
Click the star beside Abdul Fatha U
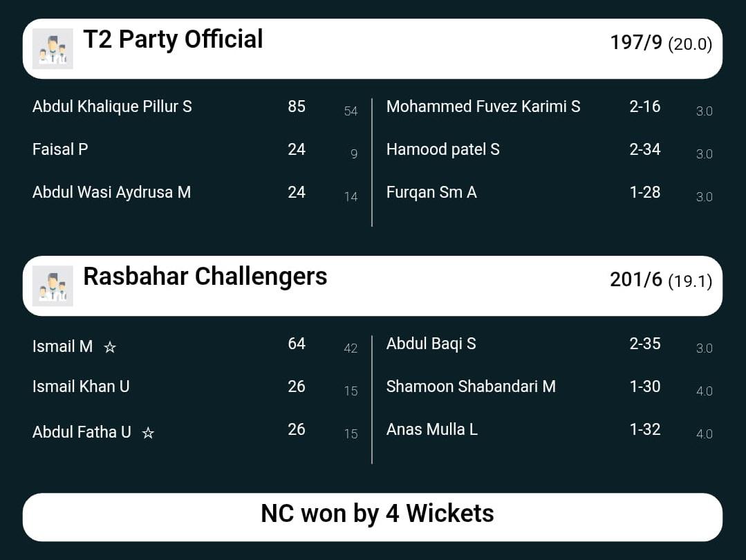point(148,433)
